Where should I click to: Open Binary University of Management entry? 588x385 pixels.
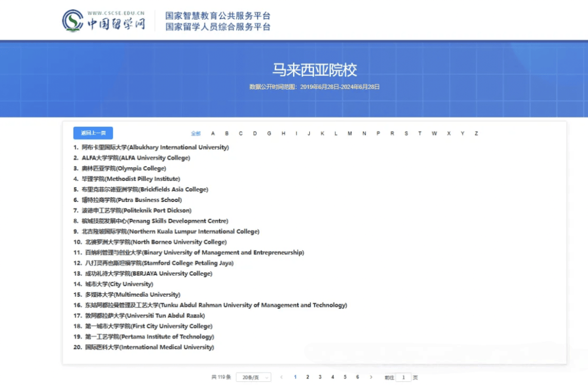(x=194, y=253)
